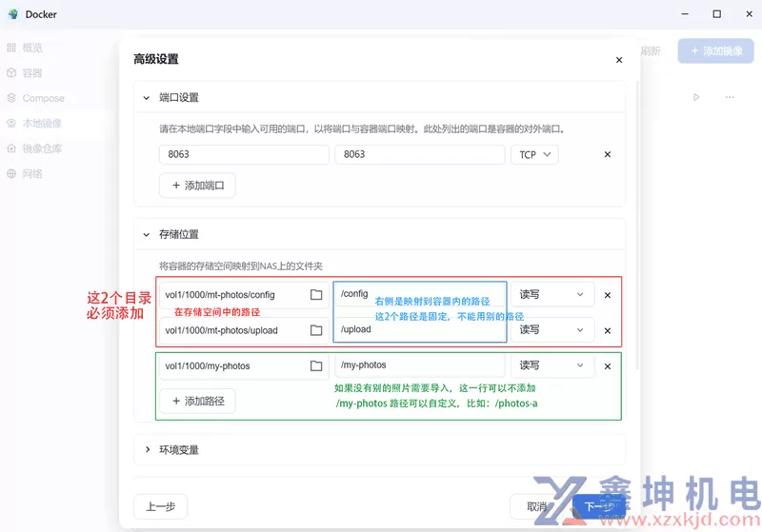Remove the /my-photos storage mapping row
The height and width of the screenshot is (532, 762).
point(608,366)
